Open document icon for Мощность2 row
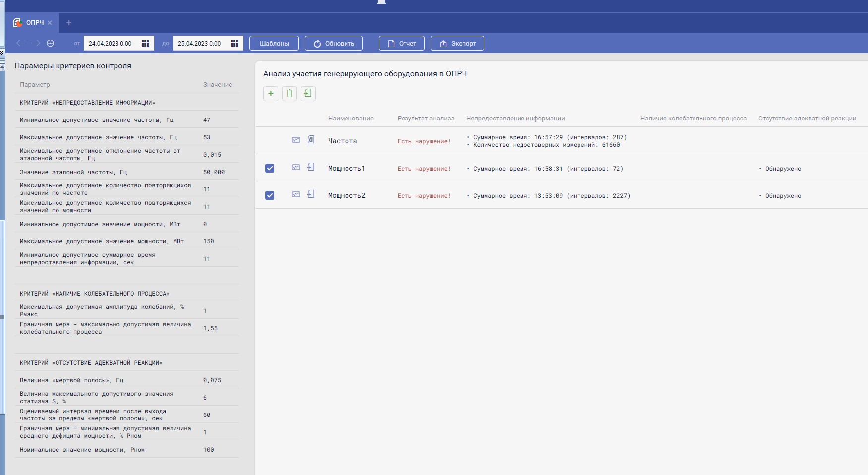The height and width of the screenshot is (475, 868). pyautogui.click(x=311, y=194)
